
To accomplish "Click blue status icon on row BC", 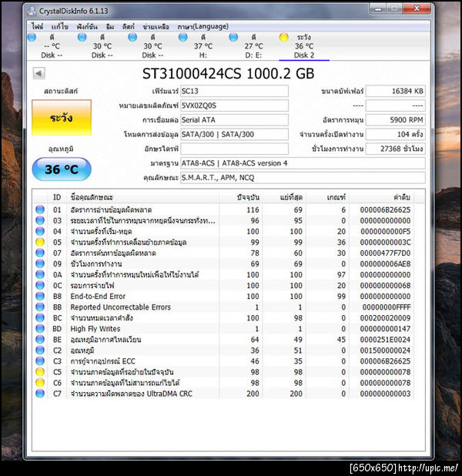I will point(40,318).
